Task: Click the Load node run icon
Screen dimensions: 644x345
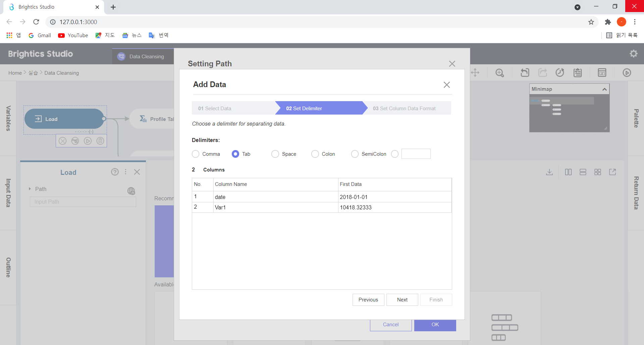Action: pos(88,141)
